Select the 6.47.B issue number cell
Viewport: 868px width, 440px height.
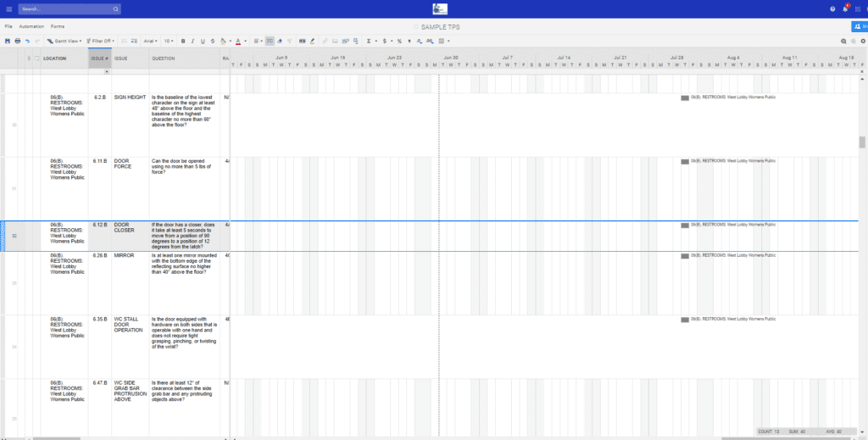click(100, 408)
